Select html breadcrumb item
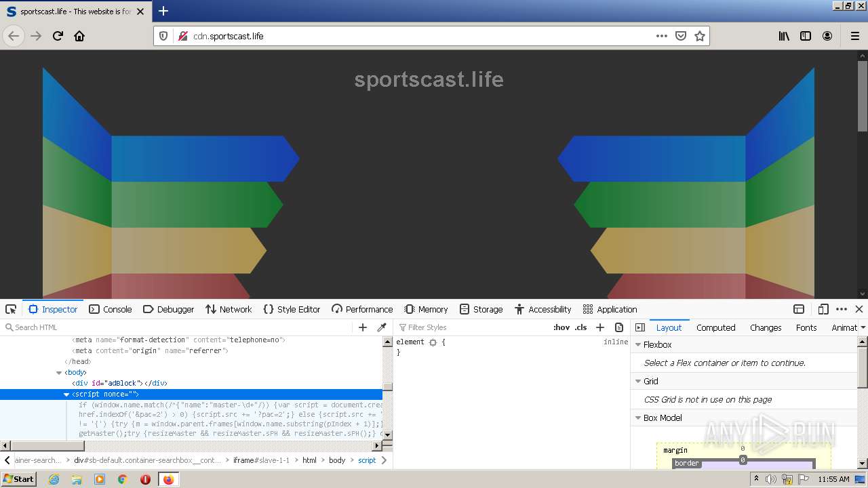 tap(309, 460)
